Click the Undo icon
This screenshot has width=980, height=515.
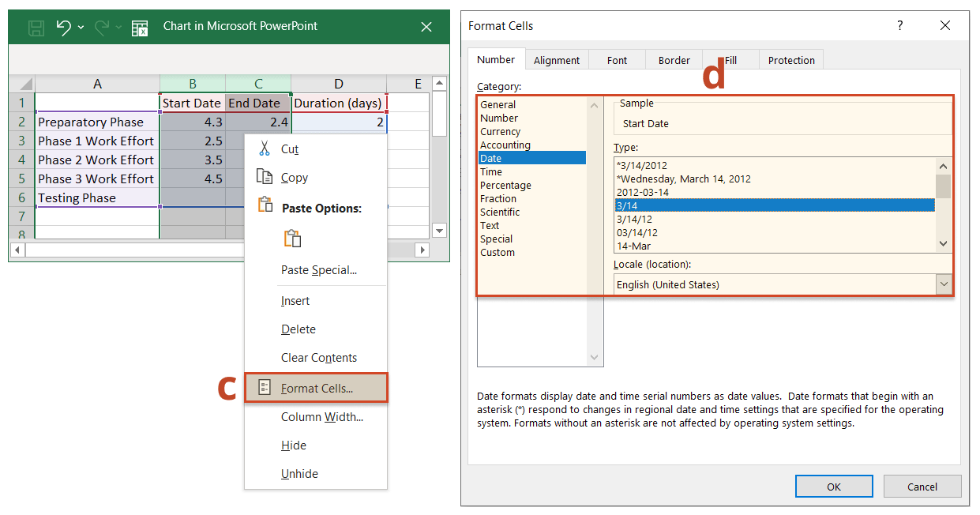65,26
